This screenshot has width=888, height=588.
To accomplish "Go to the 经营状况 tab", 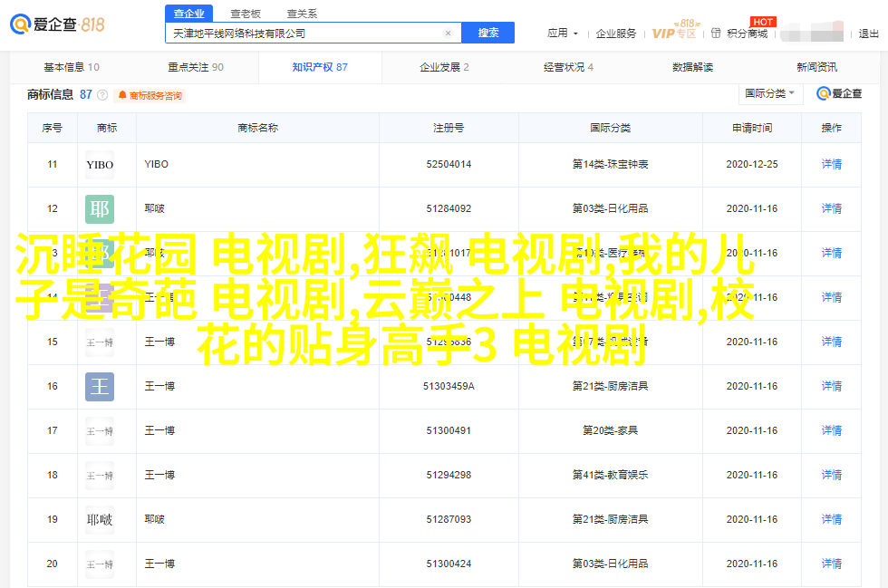I will coord(568,67).
